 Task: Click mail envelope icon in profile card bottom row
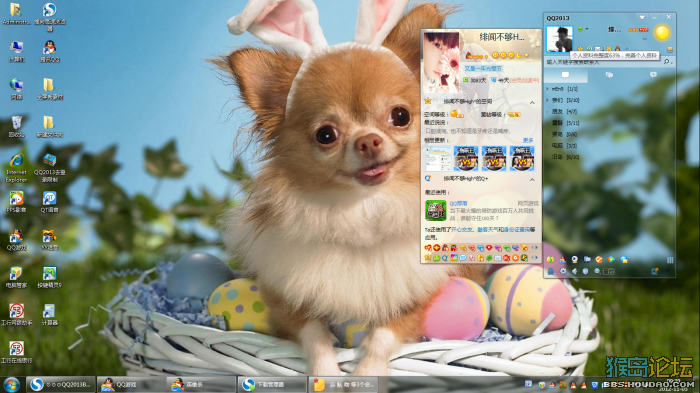tap(498, 258)
